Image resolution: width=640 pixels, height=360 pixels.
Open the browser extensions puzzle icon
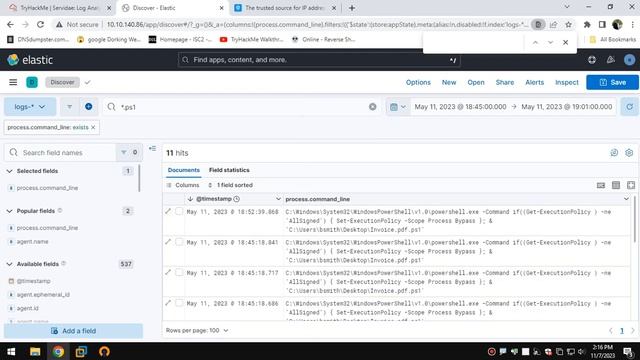click(x=587, y=24)
